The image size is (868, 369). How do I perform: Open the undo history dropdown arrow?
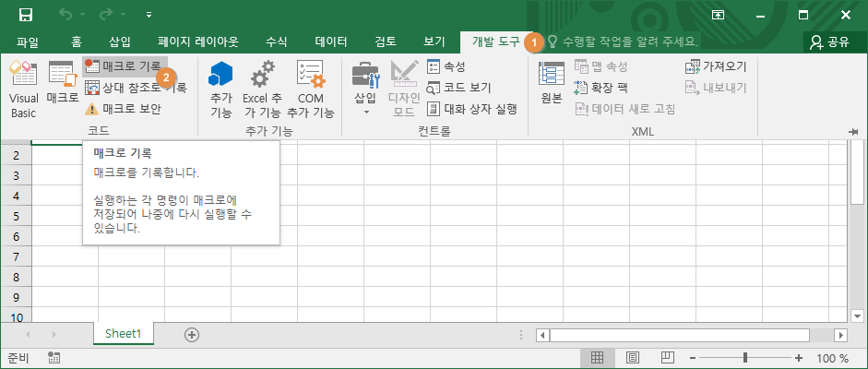pos(82,15)
